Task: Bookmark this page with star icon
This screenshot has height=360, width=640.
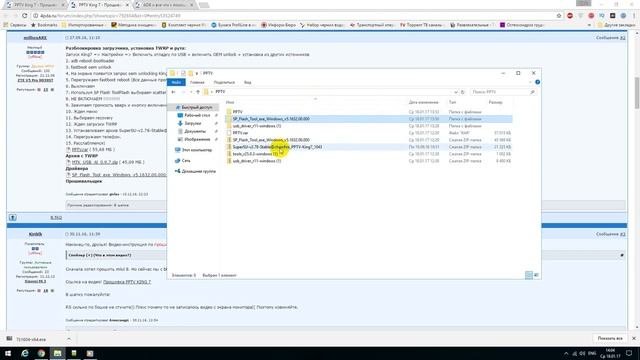Action: 559,16
